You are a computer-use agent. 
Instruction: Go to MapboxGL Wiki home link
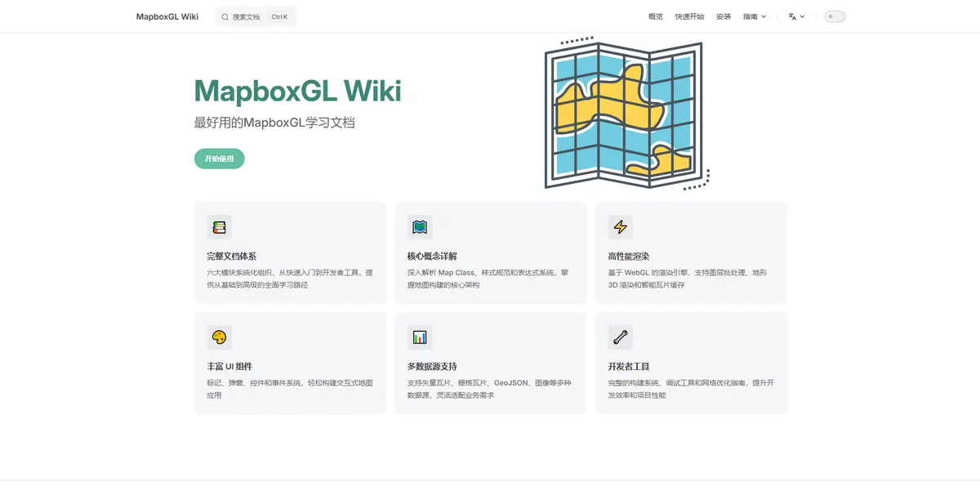tap(167, 16)
